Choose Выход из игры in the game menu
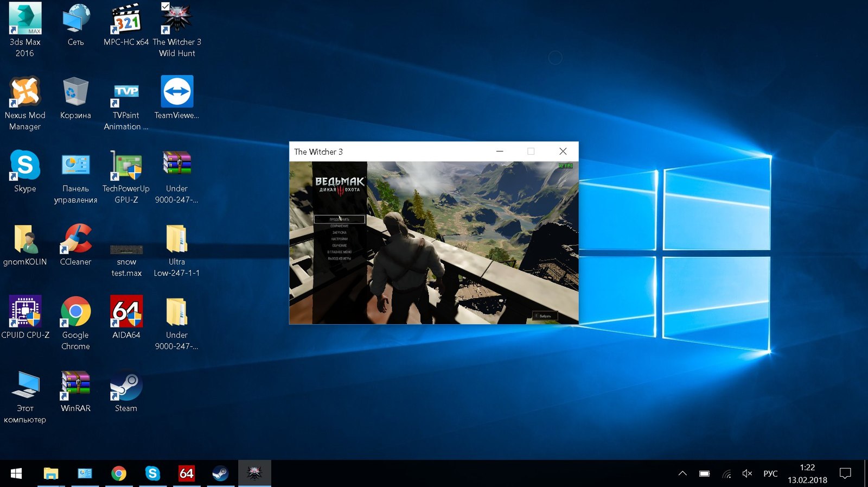This screenshot has width=868, height=487. tap(340, 258)
